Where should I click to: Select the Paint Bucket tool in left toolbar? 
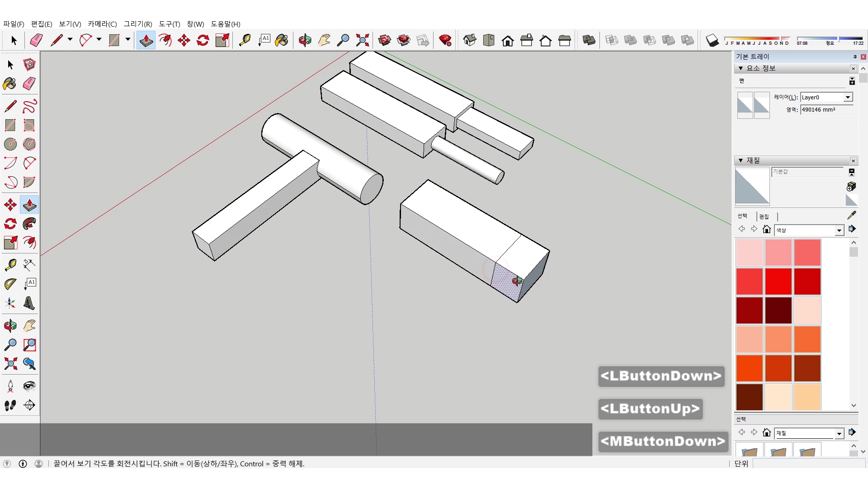click(x=10, y=84)
